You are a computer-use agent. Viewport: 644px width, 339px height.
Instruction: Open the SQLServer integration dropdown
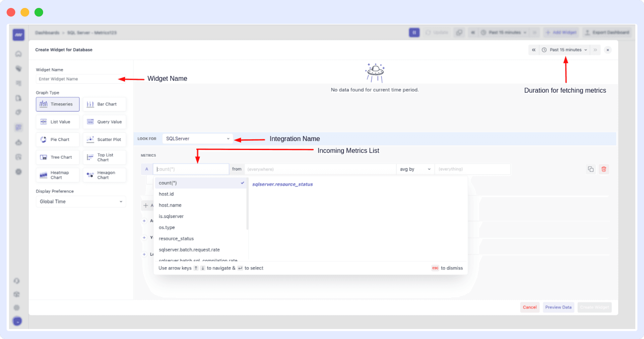point(197,139)
